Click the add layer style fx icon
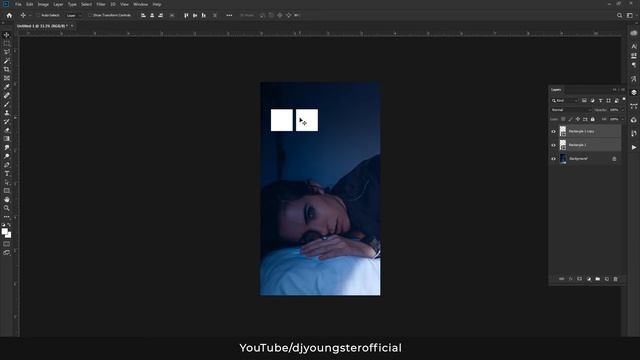Viewport: 640px width, 360px height. [571, 279]
